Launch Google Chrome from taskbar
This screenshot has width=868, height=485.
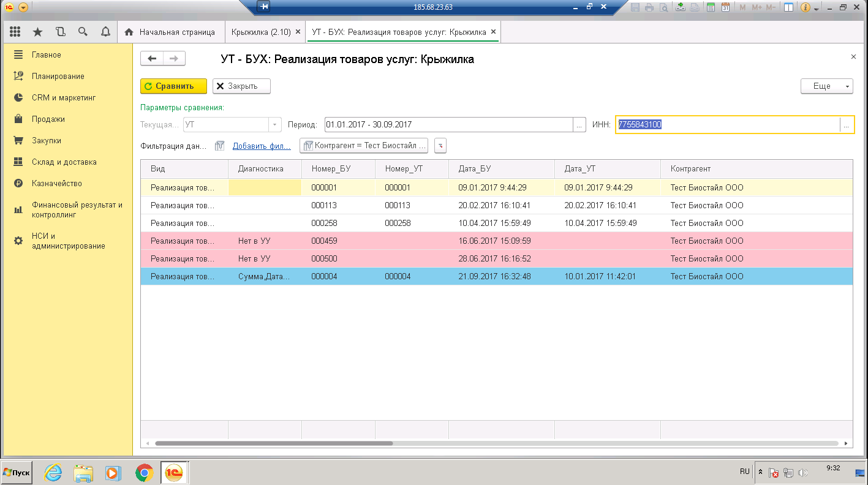(x=145, y=472)
